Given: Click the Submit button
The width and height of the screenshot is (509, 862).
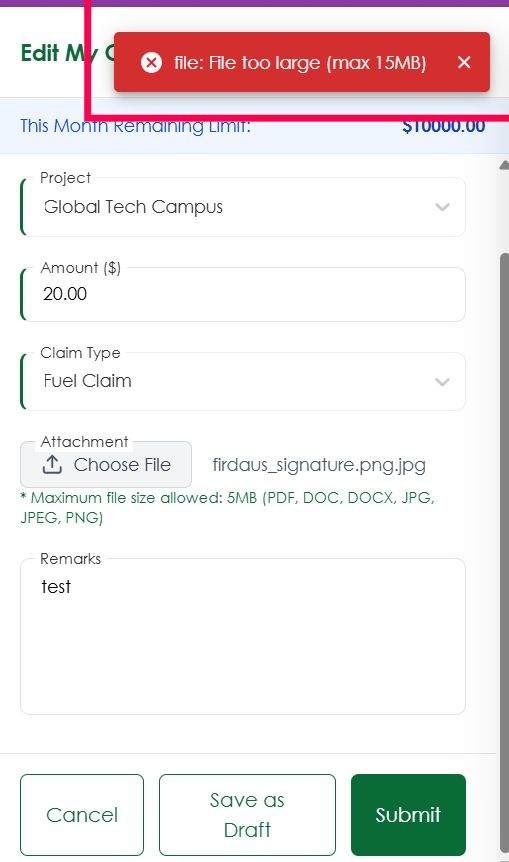Looking at the screenshot, I should tap(408, 815).
